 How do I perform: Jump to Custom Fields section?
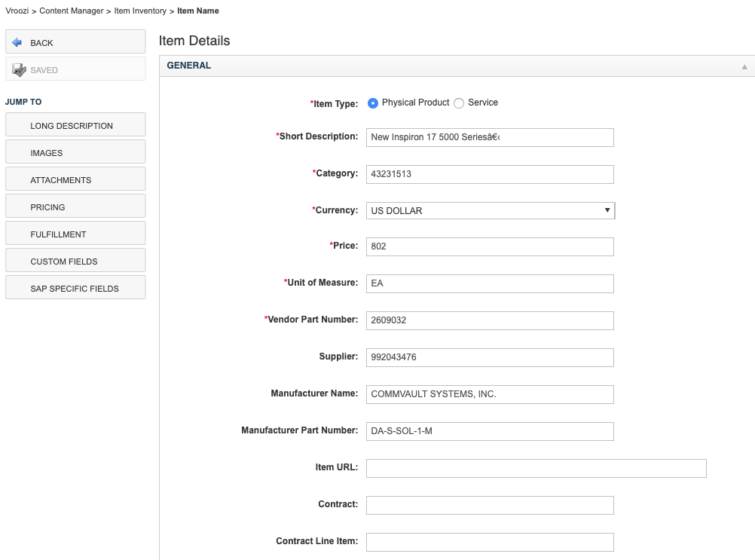[75, 261]
